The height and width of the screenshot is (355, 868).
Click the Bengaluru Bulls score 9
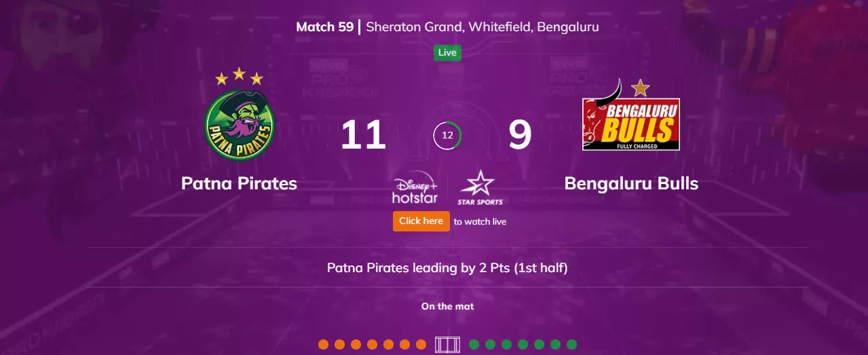[x=520, y=135]
